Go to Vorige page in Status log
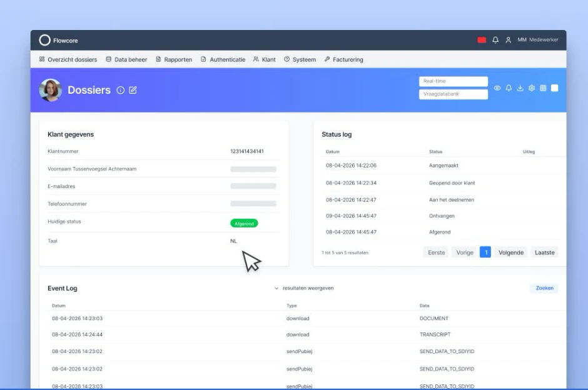Screen dimensions: 588x390 (465, 252)
